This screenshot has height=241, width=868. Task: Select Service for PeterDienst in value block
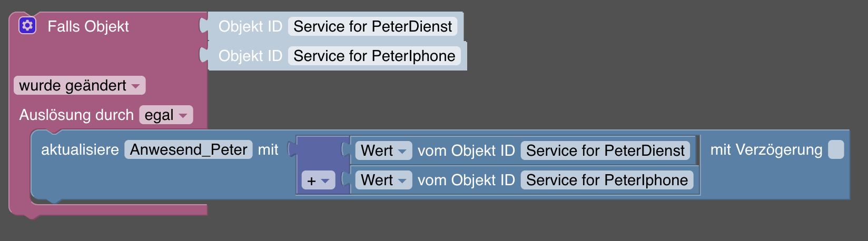tap(605, 150)
